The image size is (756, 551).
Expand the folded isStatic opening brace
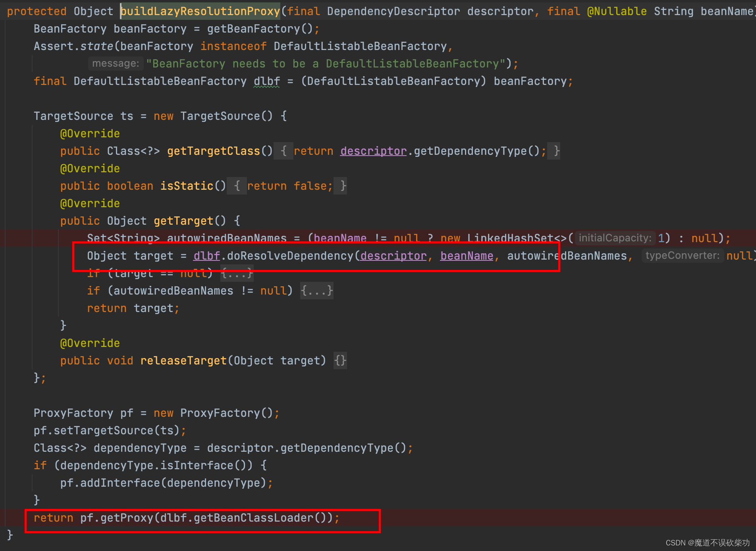pyautogui.click(x=237, y=186)
